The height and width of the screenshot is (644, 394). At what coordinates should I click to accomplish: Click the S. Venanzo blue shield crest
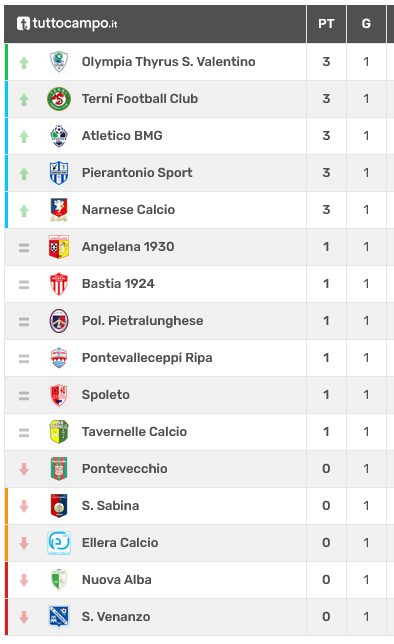59,616
